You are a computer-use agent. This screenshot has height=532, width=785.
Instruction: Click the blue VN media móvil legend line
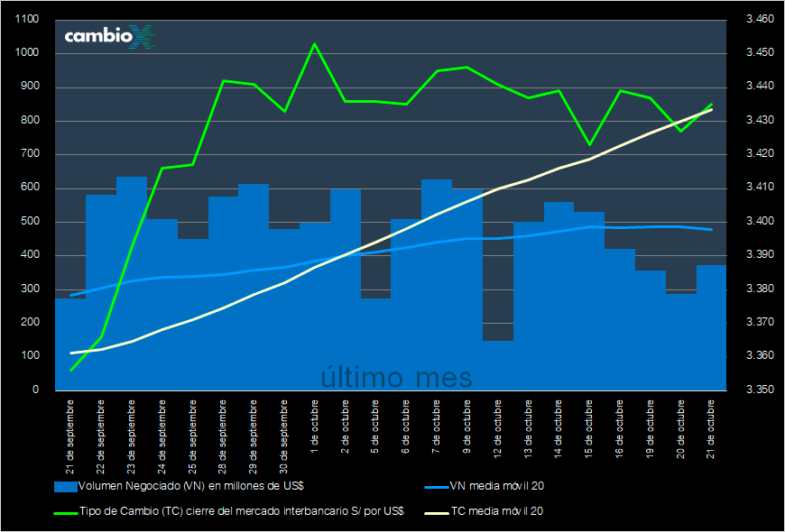[437, 486]
